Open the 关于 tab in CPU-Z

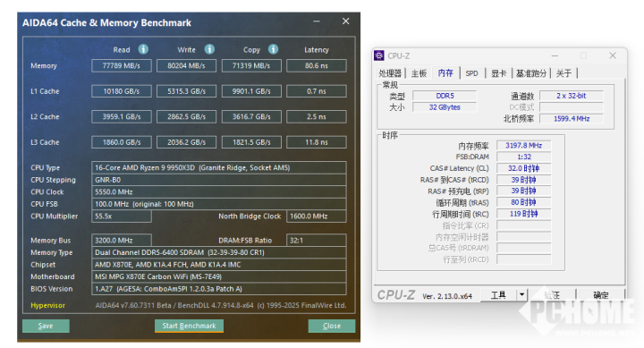pos(563,73)
